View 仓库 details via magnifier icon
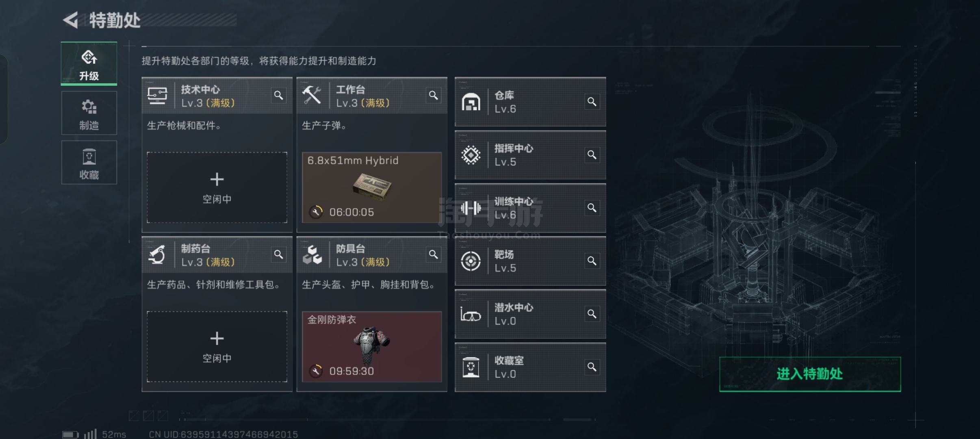980x439 pixels. (592, 102)
